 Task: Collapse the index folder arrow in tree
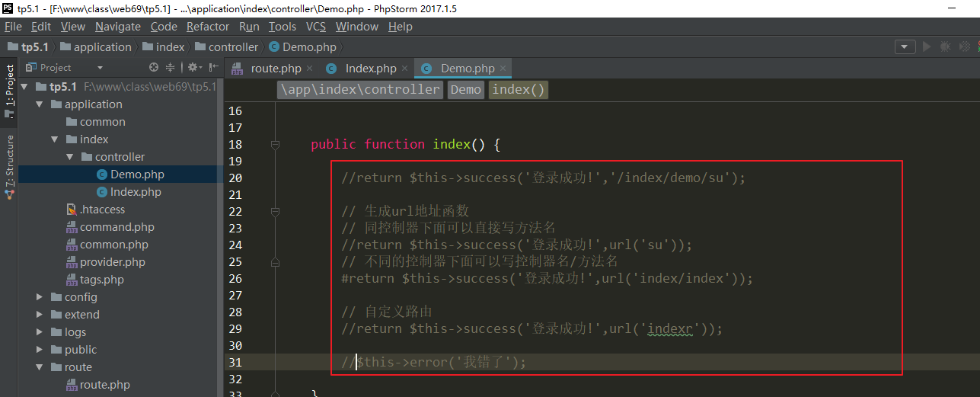tap(54, 139)
